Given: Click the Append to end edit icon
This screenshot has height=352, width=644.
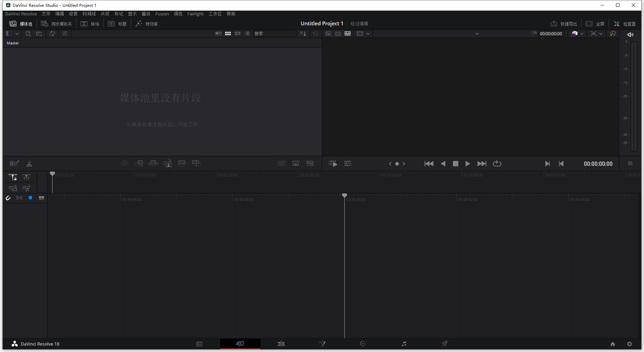Looking at the screenshot, I should (139, 163).
